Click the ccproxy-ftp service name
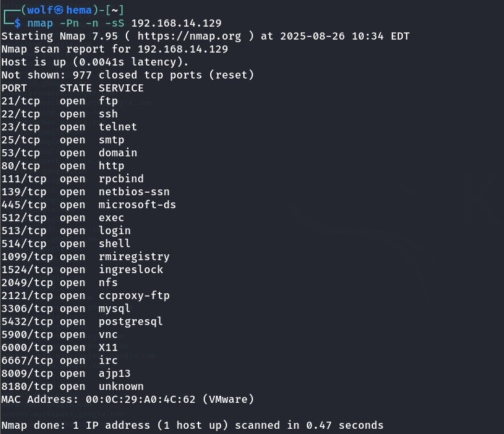 134,296
